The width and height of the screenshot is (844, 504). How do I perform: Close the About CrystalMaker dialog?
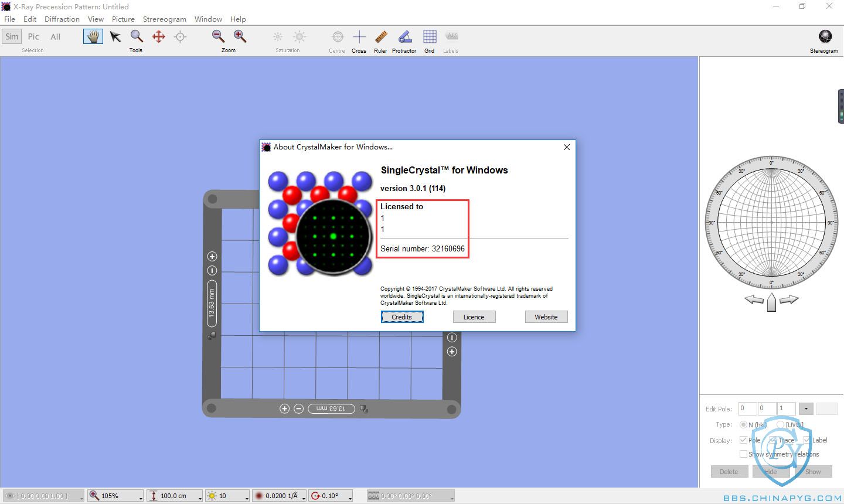point(567,147)
